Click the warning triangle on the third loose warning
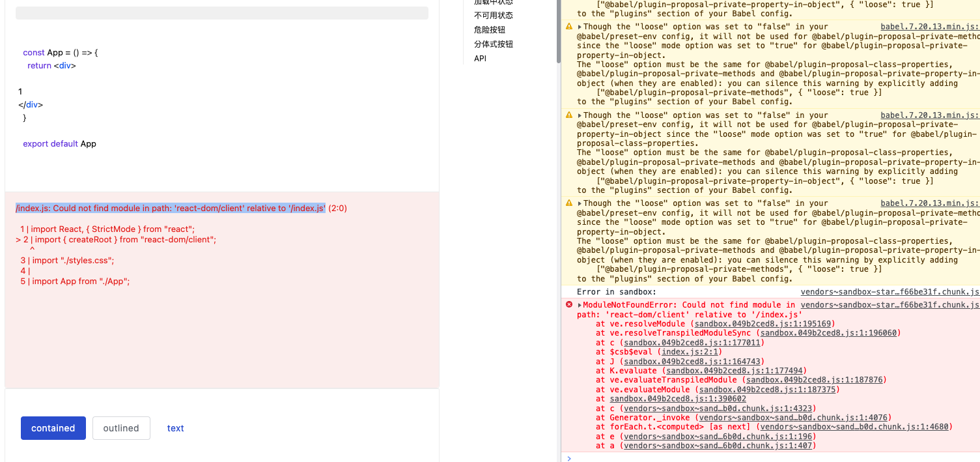Screen dimensions: 980x462 click(568, 203)
